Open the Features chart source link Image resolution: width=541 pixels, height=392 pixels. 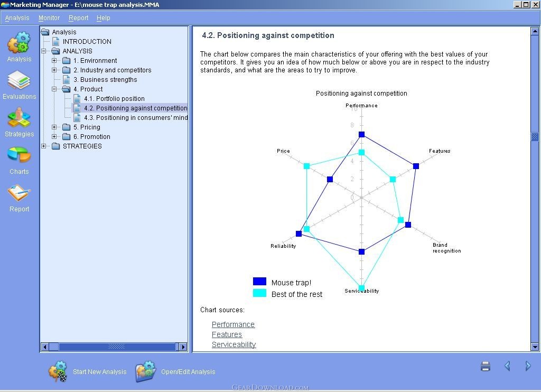(227, 334)
